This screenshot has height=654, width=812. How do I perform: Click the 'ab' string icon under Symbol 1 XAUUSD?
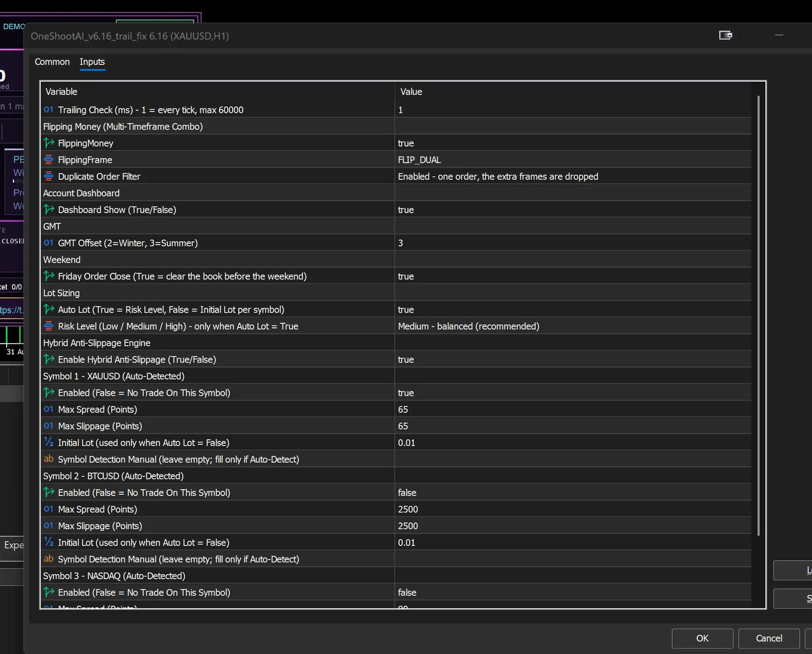tap(49, 459)
